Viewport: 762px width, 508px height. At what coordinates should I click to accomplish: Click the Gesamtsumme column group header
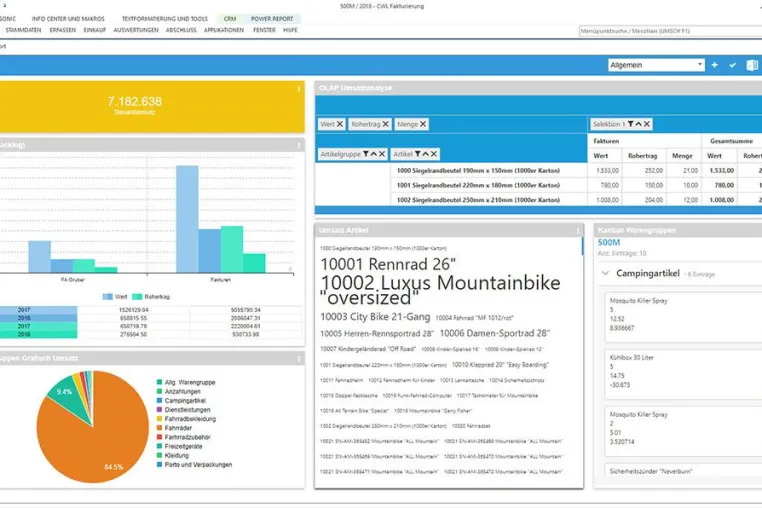[x=731, y=141]
